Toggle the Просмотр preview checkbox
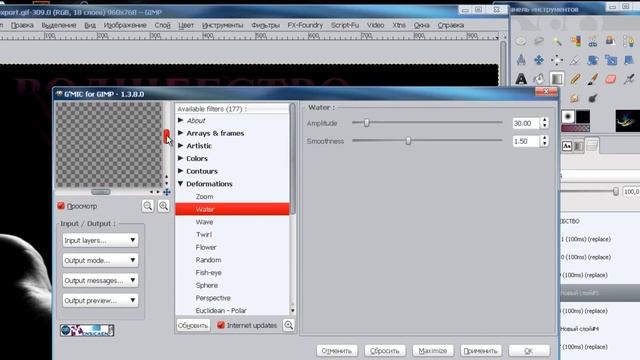640x360 pixels. pyautogui.click(x=61, y=206)
